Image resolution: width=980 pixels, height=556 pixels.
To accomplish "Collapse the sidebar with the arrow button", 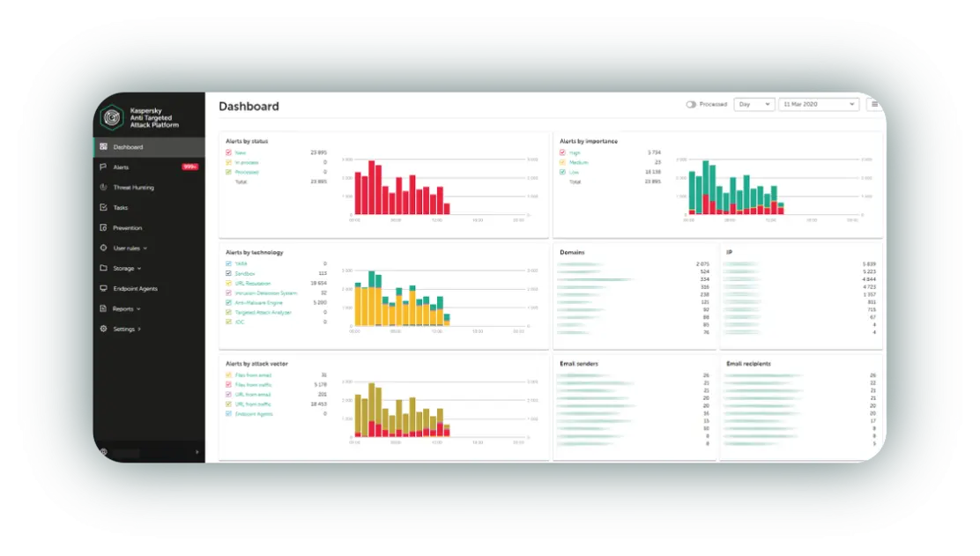I will point(197,451).
